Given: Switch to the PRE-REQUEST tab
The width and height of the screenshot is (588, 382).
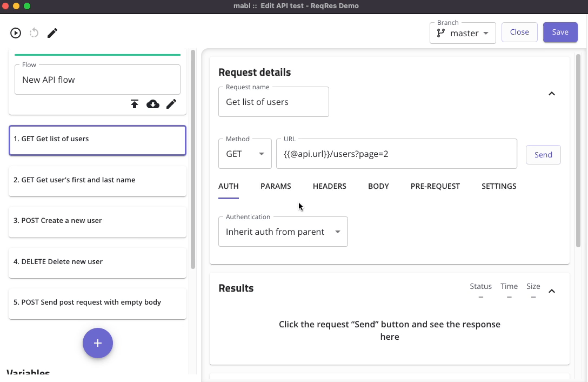Looking at the screenshot, I should point(435,186).
